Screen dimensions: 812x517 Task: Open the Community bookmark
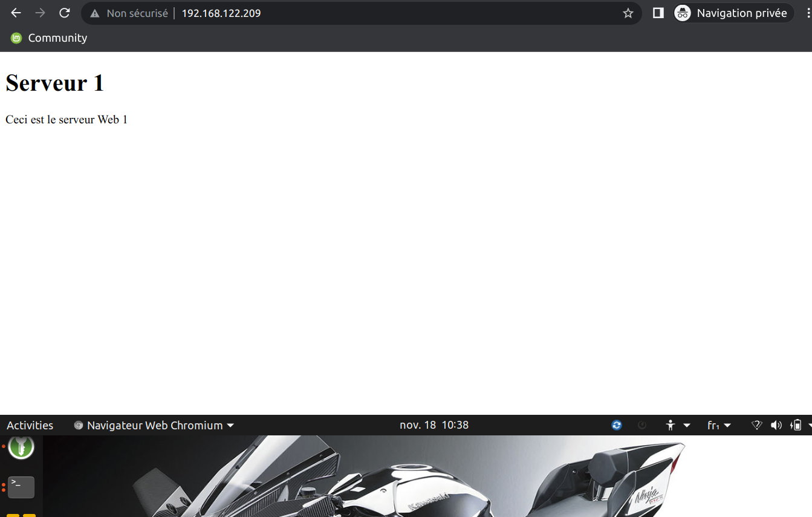click(49, 38)
